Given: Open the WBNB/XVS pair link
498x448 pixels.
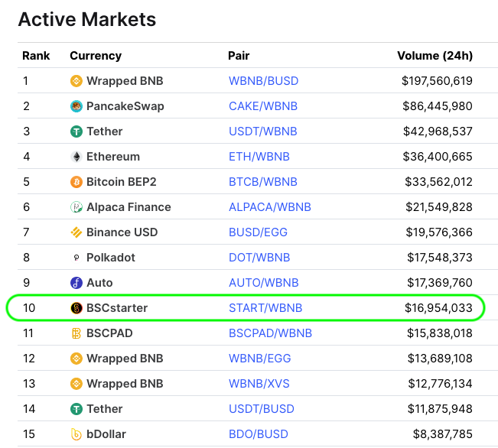Looking at the screenshot, I should 259,384.
